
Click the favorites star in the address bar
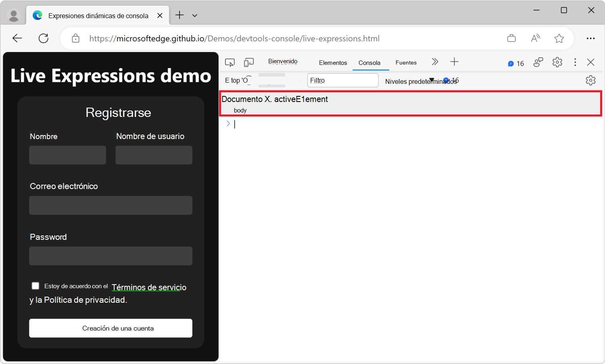click(559, 38)
